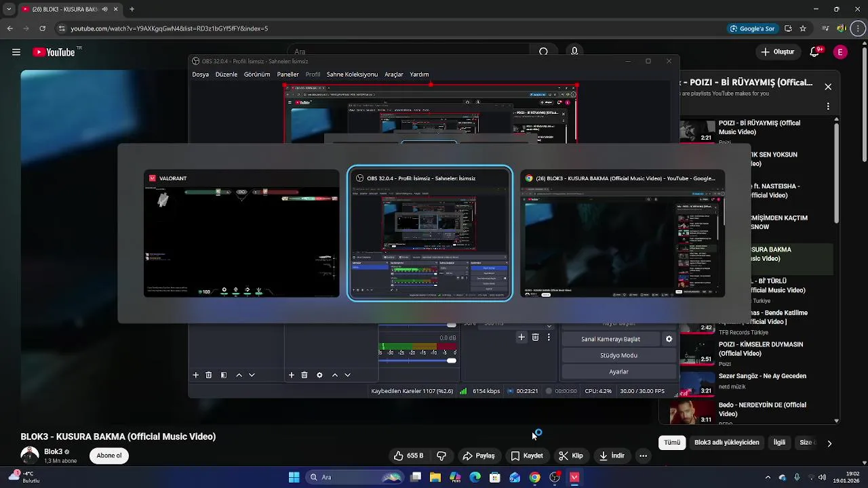Download video with İndir button
Viewport: 868px width, 488px height.
coord(612,456)
